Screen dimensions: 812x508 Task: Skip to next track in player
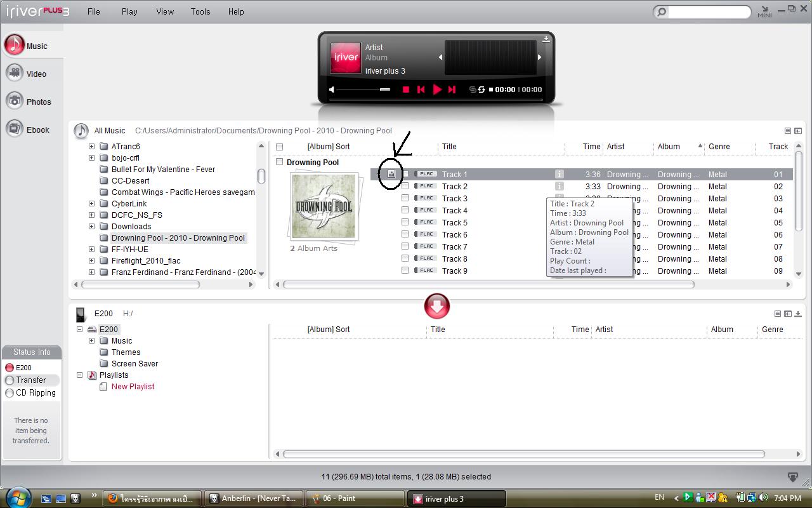[452, 90]
